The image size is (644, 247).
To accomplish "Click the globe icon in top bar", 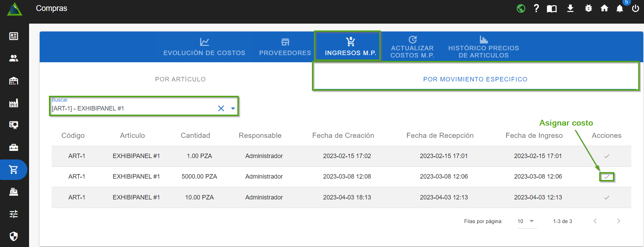I will [x=521, y=9].
